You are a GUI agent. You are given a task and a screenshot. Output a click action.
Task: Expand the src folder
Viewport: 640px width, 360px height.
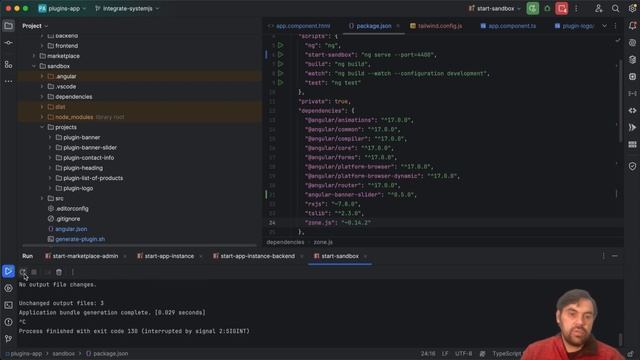pyautogui.click(x=42, y=198)
